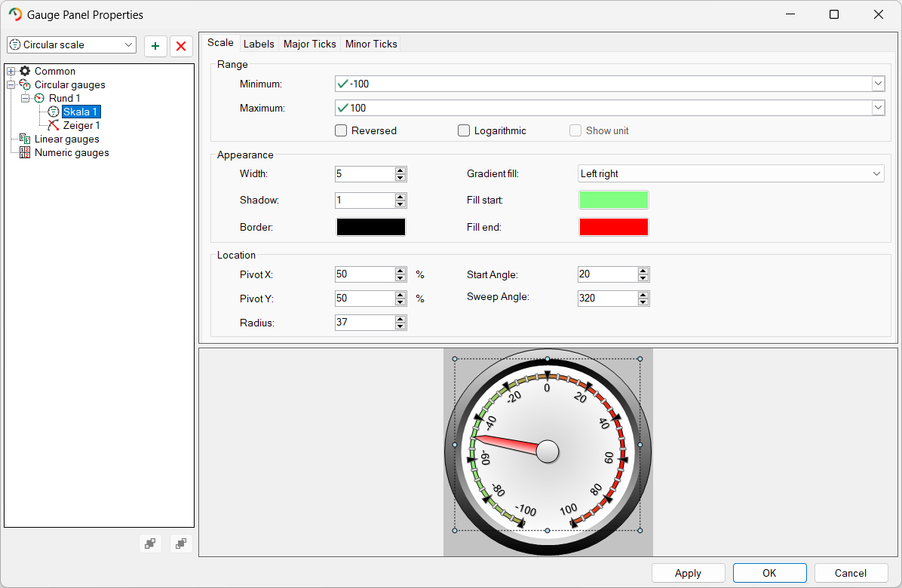
Task: Click the Rund 1 gauge icon
Action: [x=39, y=98]
